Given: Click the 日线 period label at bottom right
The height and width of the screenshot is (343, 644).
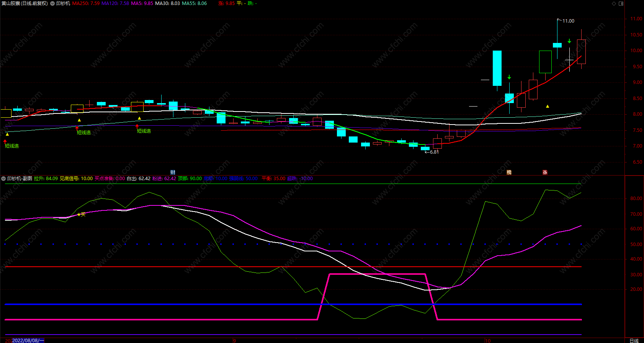Looking at the screenshot, I should 634,340.
